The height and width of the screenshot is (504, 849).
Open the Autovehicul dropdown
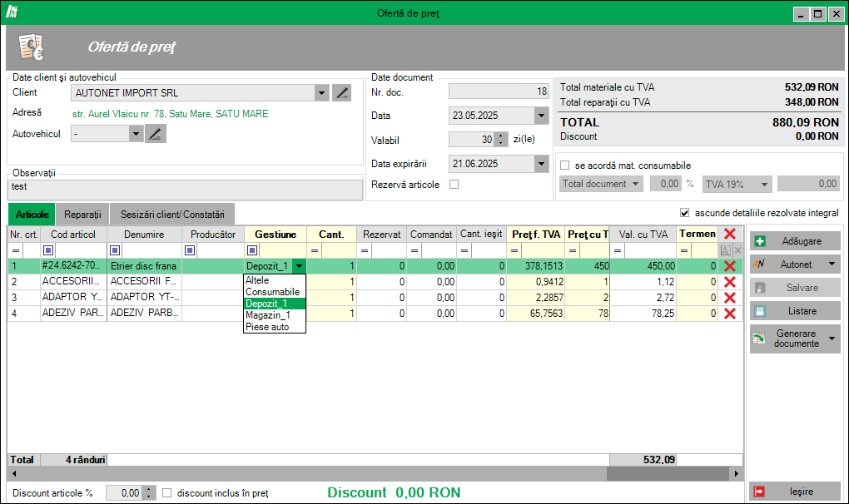point(136,134)
